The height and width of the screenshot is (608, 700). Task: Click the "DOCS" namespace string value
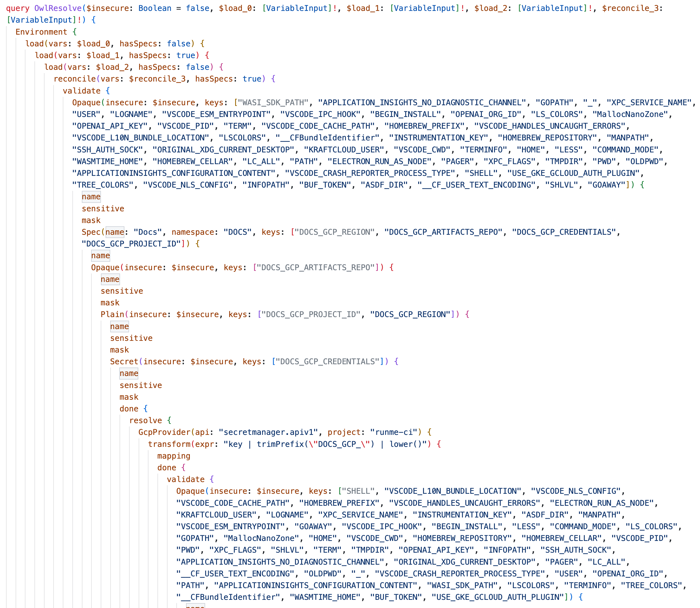[237, 232]
